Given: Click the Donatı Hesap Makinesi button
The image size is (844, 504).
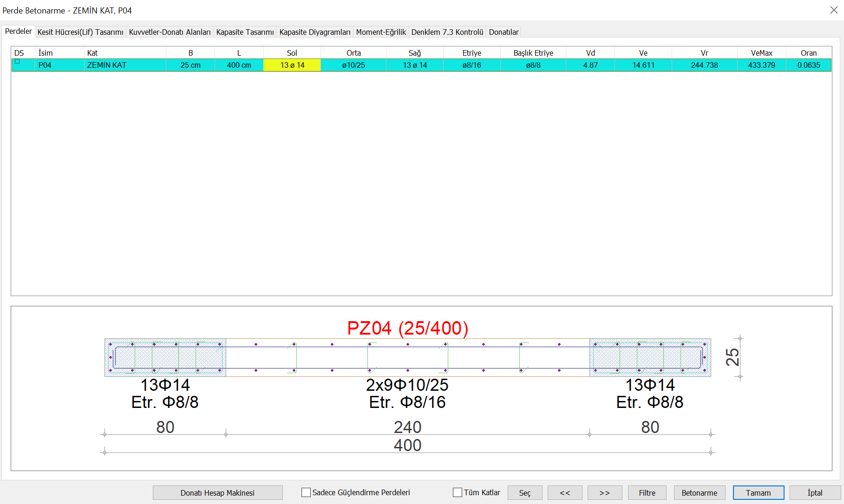Looking at the screenshot, I should (x=217, y=493).
